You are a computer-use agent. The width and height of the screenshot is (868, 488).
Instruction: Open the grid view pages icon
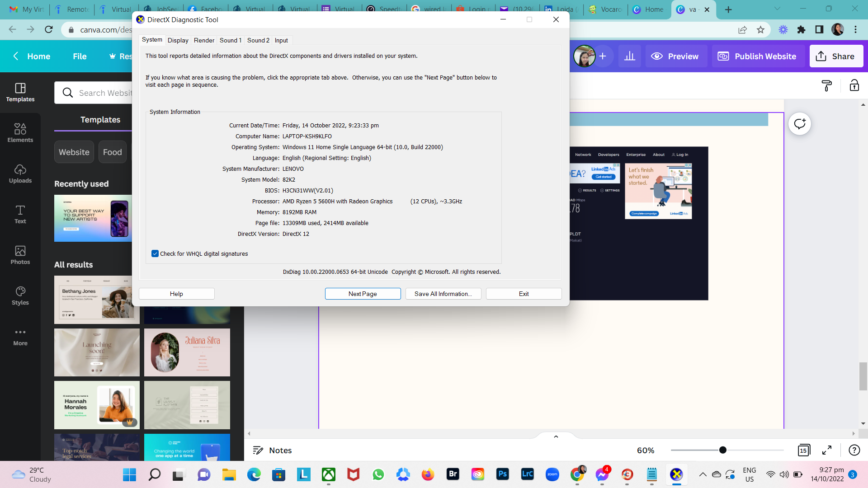point(803,450)
